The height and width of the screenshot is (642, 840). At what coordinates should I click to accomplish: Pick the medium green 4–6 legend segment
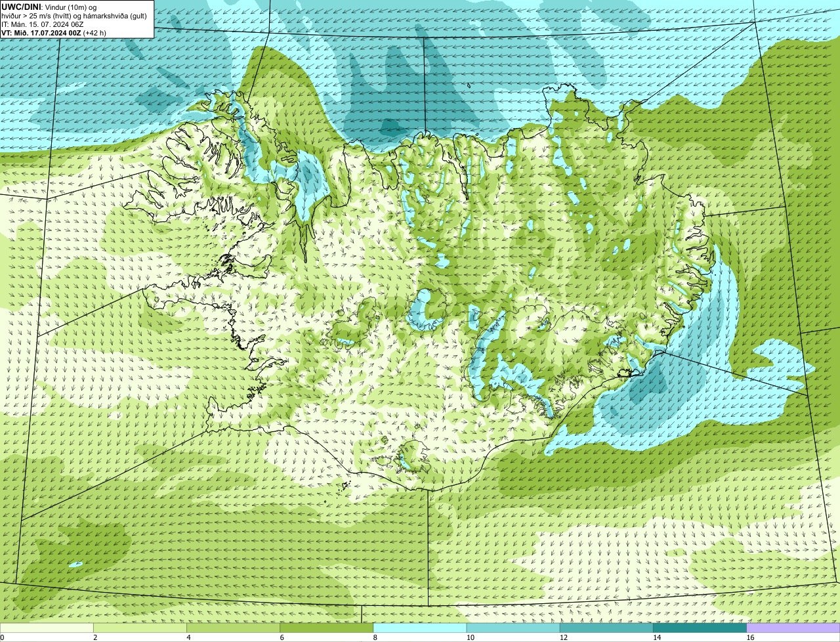[x=233, y=628]
